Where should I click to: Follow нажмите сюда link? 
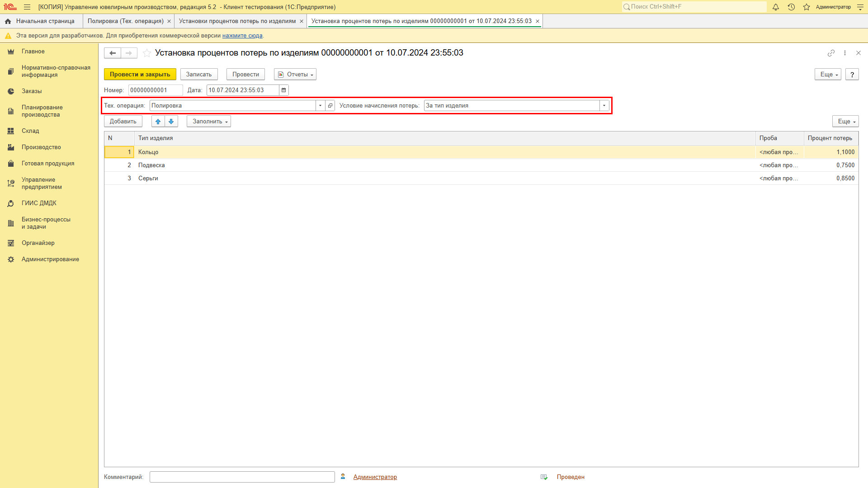tap(242, 36)
